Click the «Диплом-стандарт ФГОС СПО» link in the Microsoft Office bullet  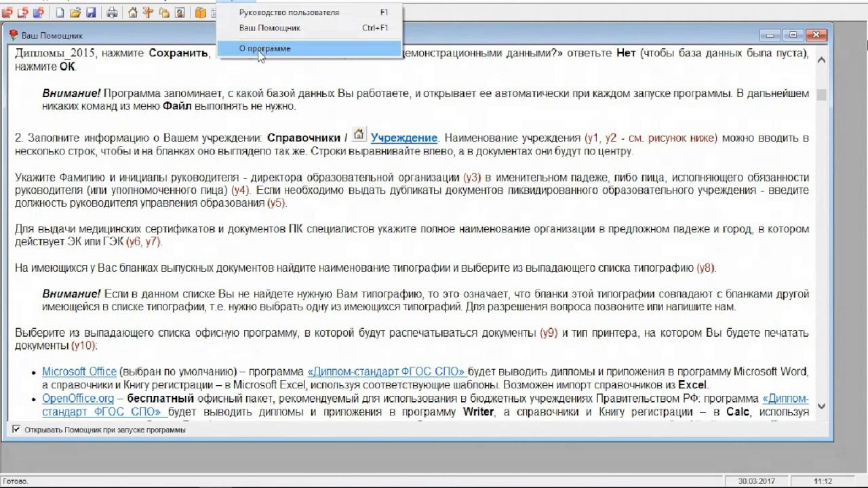pyautogui.click(x=386, y=371)
